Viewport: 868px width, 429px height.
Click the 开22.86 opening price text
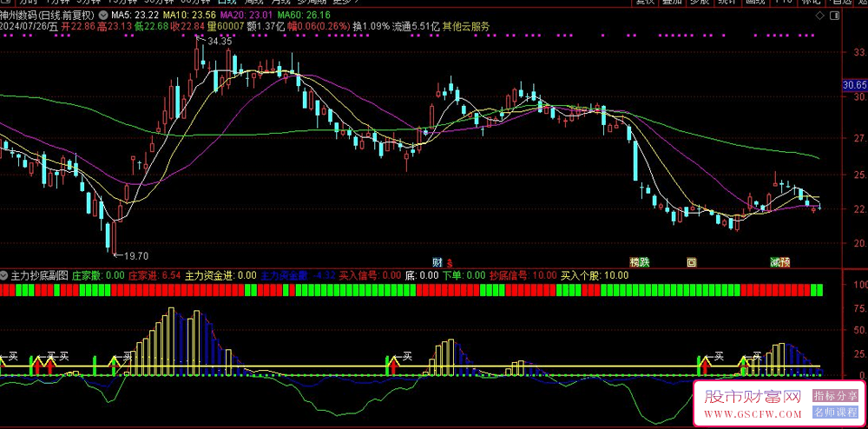pos(79,26)
